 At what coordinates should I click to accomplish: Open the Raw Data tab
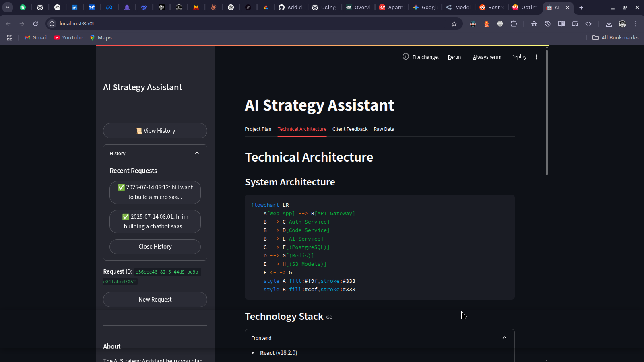click(x=384, y=129)
